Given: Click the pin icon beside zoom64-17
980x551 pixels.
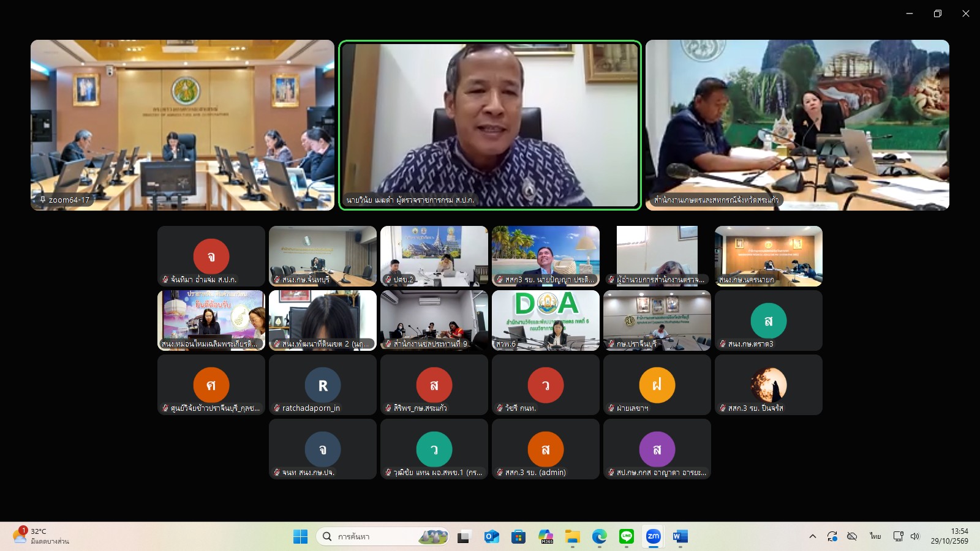Looking at the screenshot, I should [42, 200].
